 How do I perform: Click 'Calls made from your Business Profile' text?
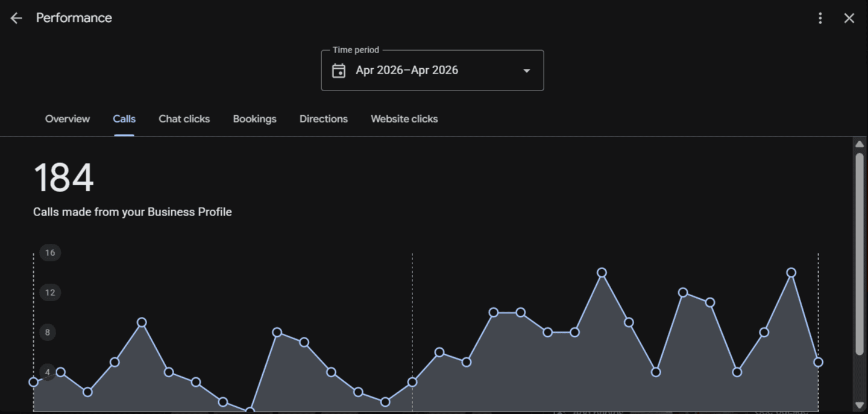pyautogui.click(x=133, y=212)
